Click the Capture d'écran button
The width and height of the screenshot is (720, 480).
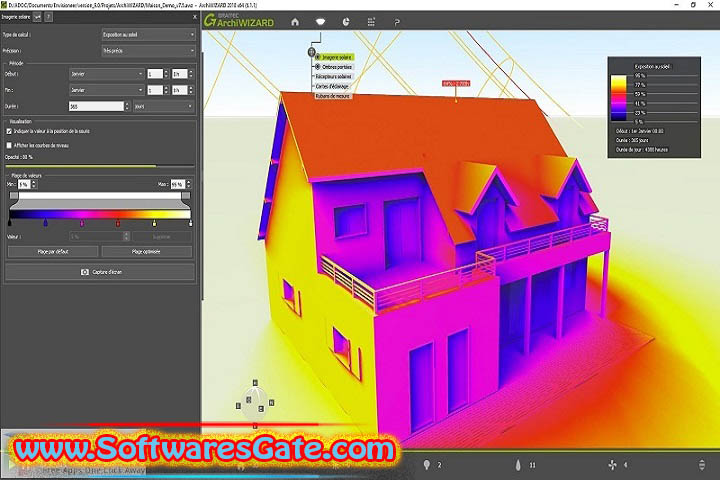[x=100, y=272]
